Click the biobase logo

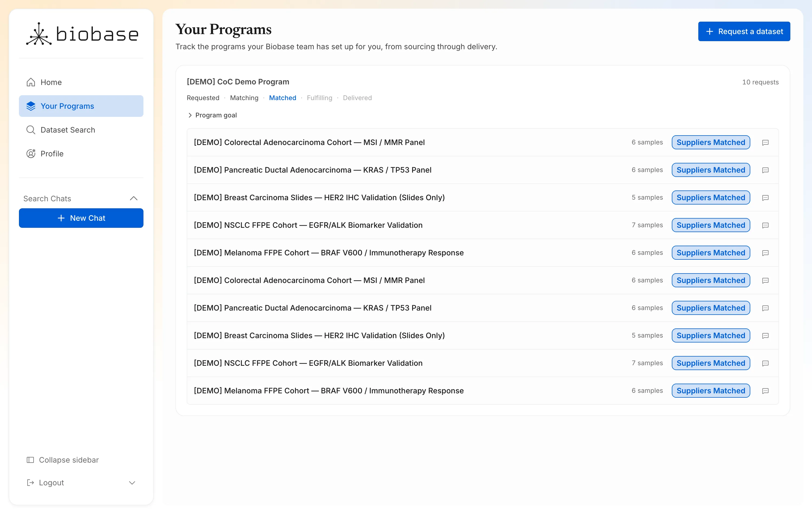(x=82, y=34)
